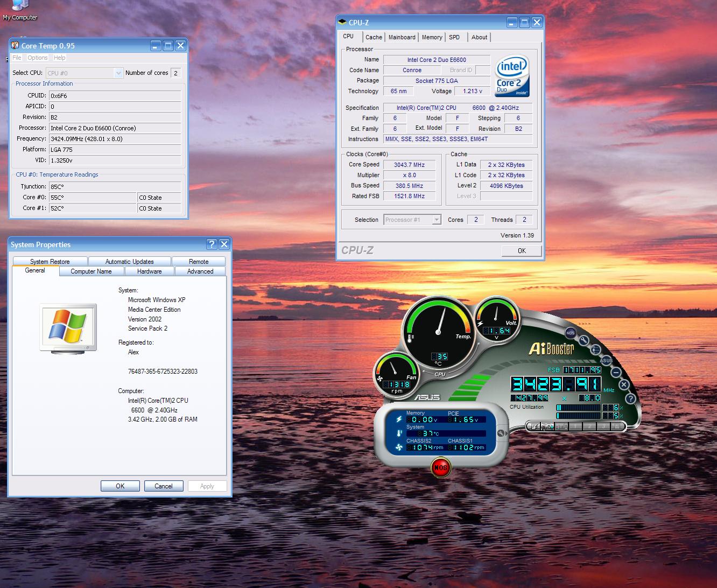Click the Frequency value field in Core Temp
The height and width of the screenshot is (588, 717).
coord(115,139)
